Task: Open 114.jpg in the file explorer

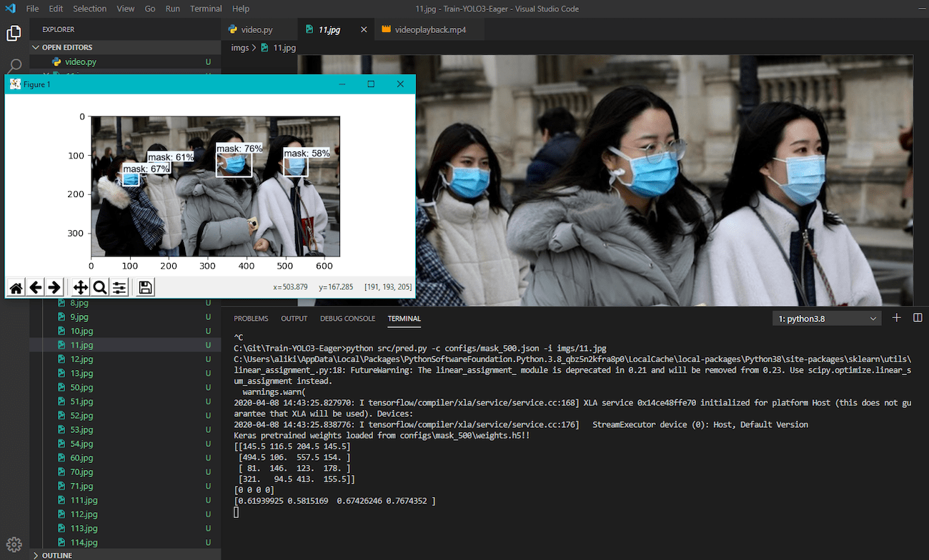Action: click(x=125, y=543)
